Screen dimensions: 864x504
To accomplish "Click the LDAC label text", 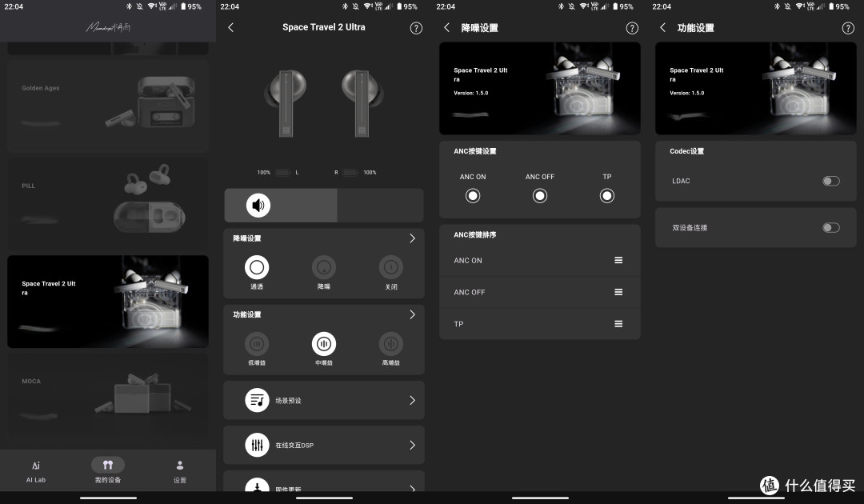I will coord(681,181).
